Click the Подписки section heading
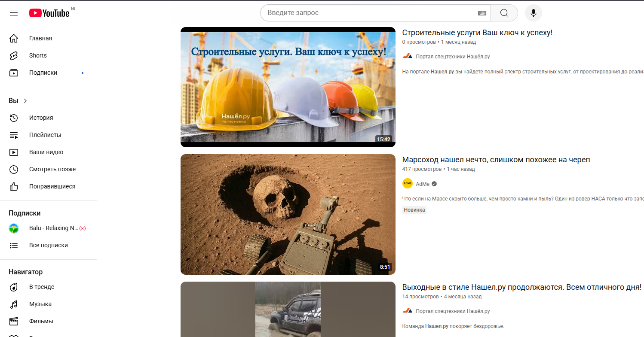Viewport: 644px width, 337px height. tap(25, 213)
